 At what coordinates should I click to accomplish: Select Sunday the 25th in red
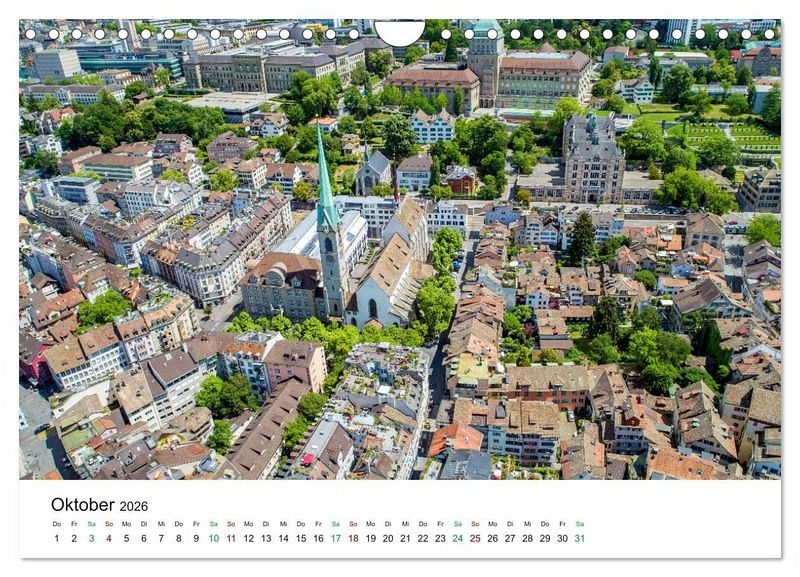coord(475,538)
